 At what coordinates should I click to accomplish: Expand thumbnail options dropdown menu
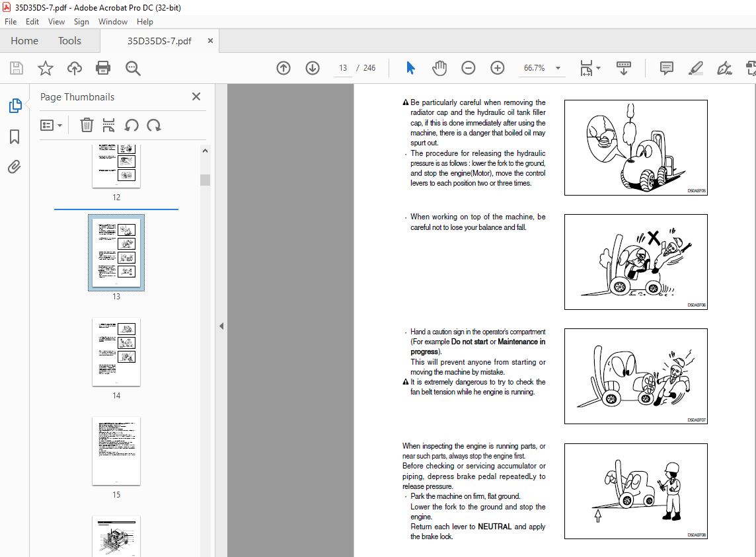[x=52, y=126]
